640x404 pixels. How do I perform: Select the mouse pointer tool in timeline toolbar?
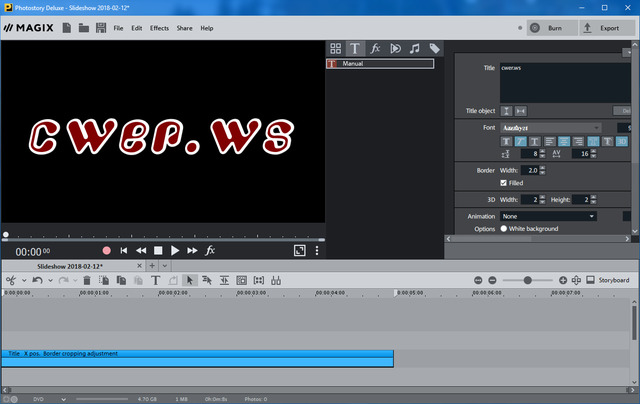[190, 281]
